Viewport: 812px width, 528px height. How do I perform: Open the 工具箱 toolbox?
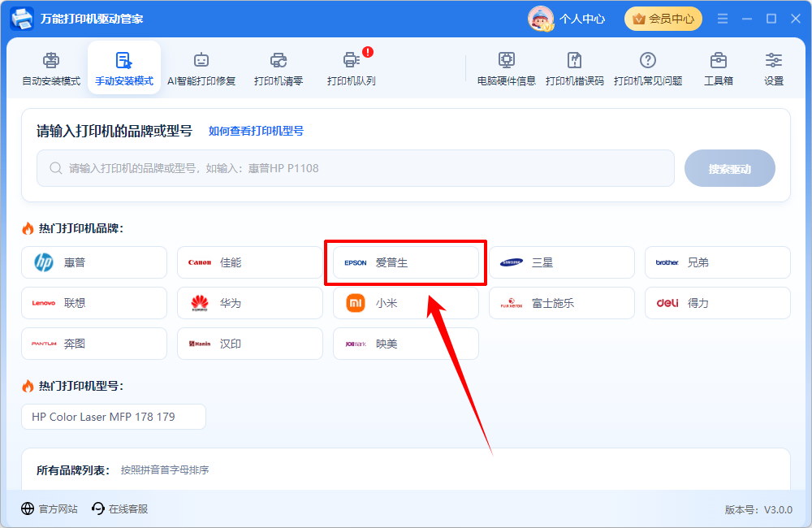click(x=719, y=68)
